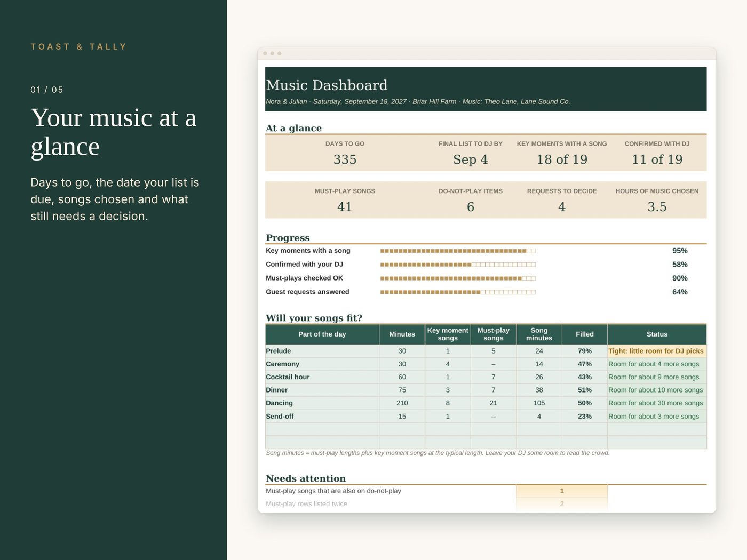747x560 pixels.
Task: Click the Key moments with a song progress bar
Action: pyautogui.click(x=458, y=251)
